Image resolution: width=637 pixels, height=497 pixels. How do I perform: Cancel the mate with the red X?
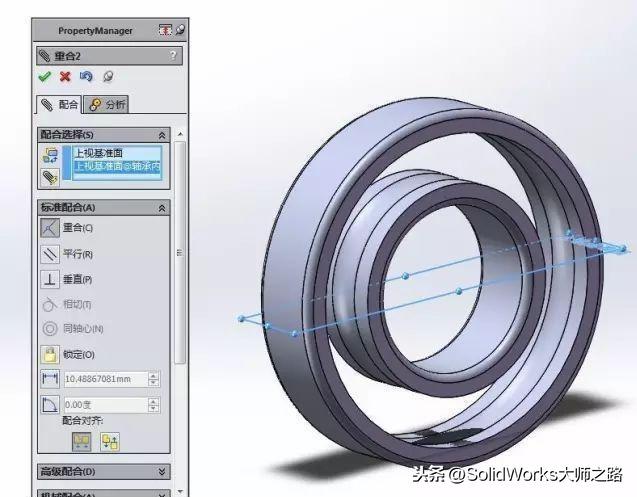[x=65, y=76]
